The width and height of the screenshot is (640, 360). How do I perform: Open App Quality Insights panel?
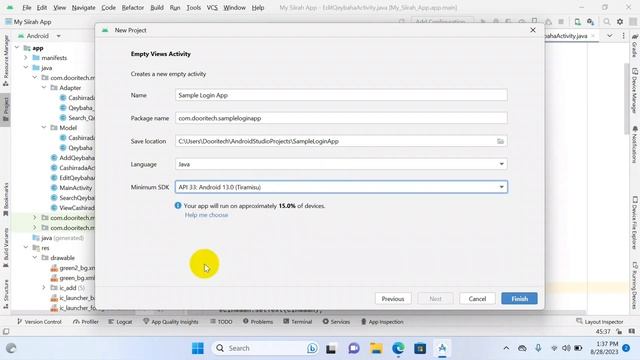(x=171, y=322)
